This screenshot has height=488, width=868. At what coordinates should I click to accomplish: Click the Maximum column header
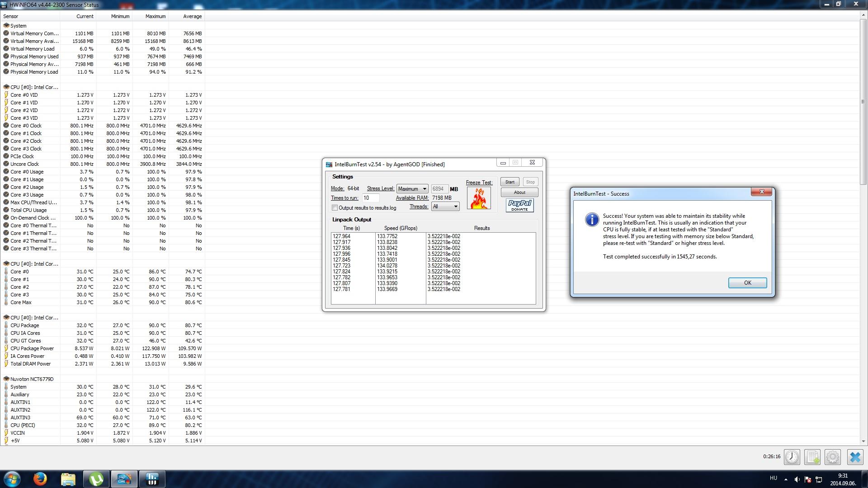(155, 16)
